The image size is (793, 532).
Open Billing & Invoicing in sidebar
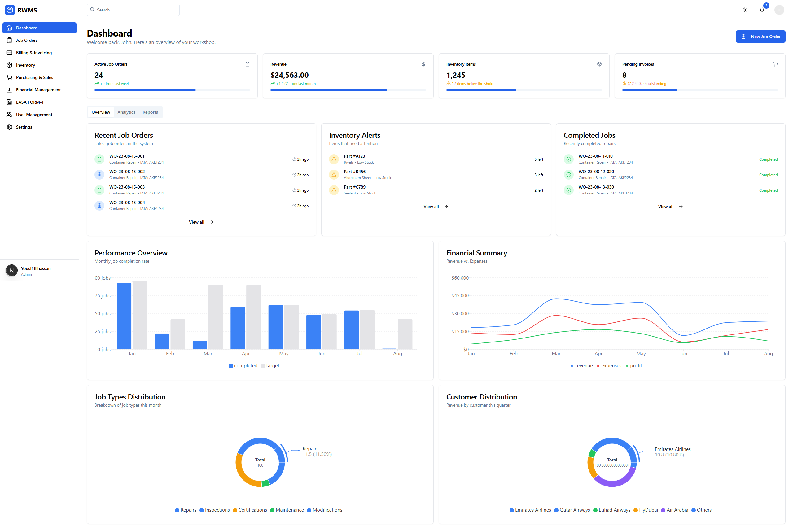[33, 53]
